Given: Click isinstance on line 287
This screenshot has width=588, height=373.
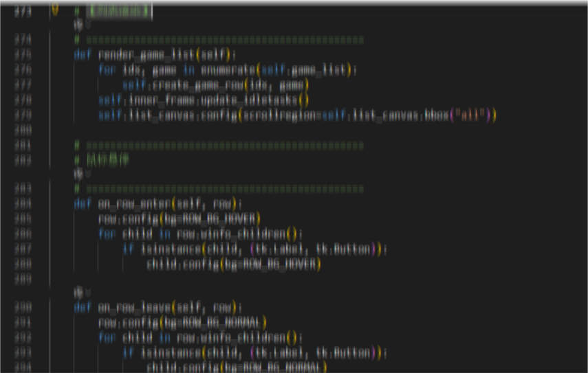Looking at the screenshot, I should coord(166,248).
